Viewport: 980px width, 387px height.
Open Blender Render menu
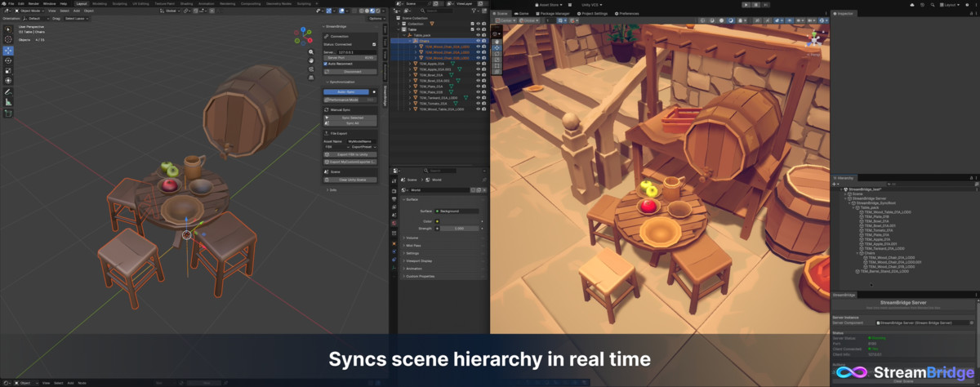coord(33,3)
